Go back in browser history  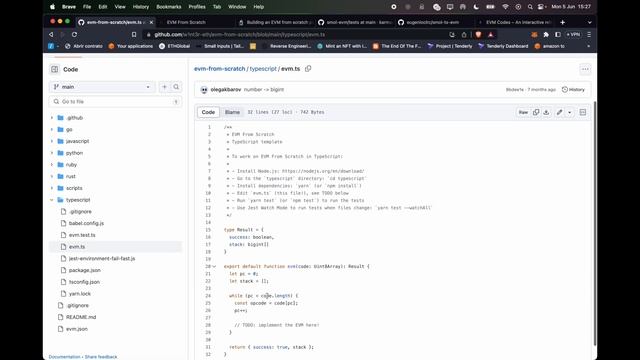(x=51, y=35)
